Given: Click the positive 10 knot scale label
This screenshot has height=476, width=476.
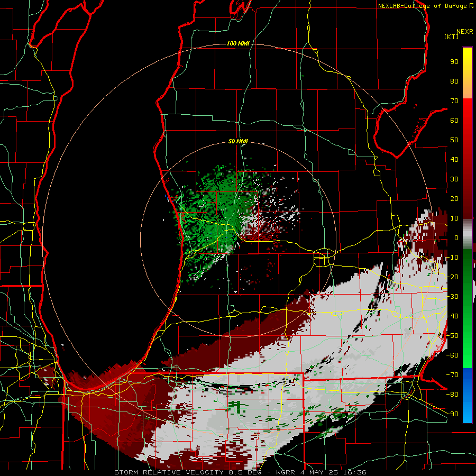Looking at the screenshot, I should pos(454,218).
